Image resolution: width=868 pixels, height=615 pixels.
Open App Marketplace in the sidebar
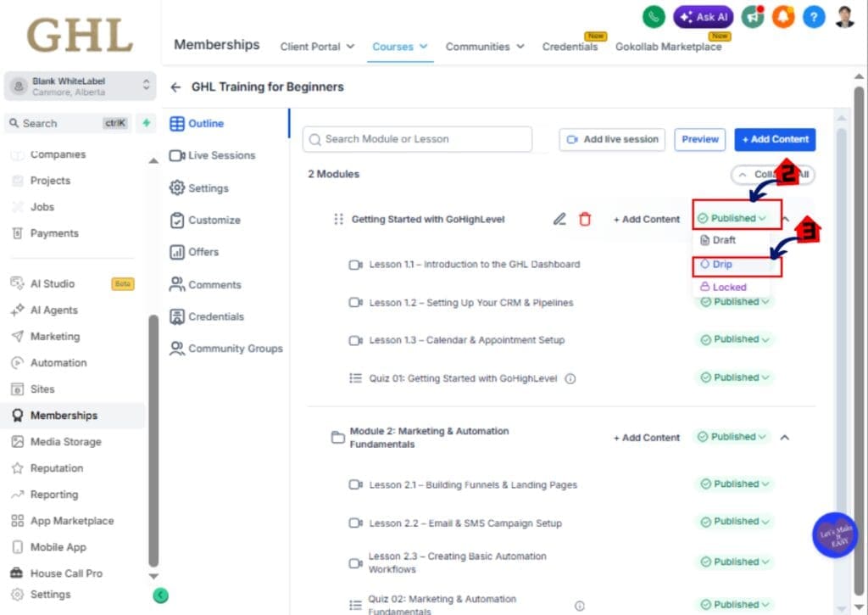pos(73,521)
